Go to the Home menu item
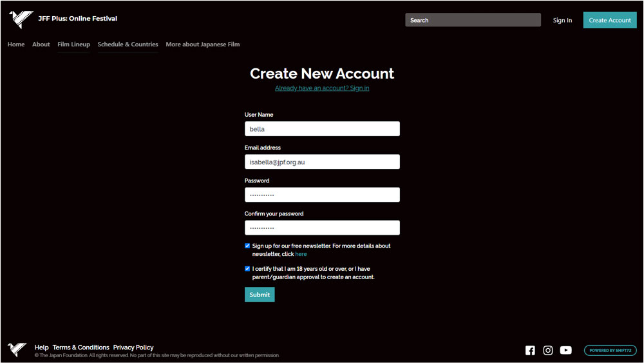Screen dimensions: 644x363 (x=16, y=44)
